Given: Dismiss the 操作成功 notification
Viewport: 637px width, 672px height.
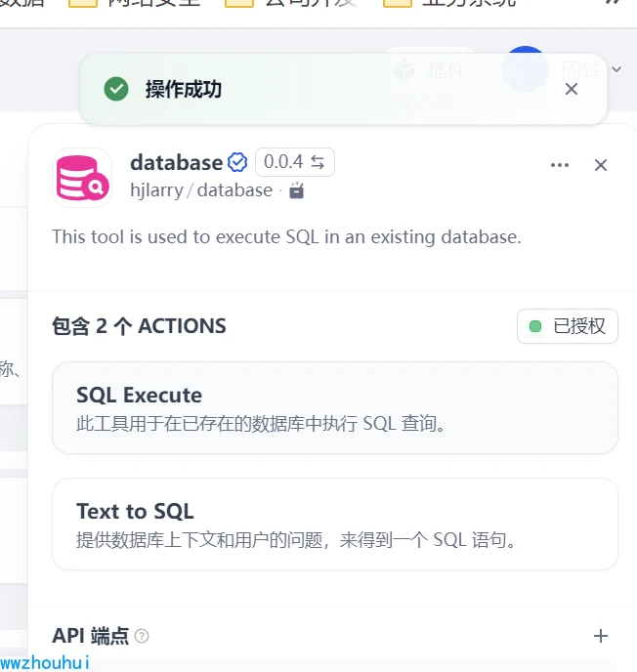Looking at the screenshot, I should (x=572, y=89).
